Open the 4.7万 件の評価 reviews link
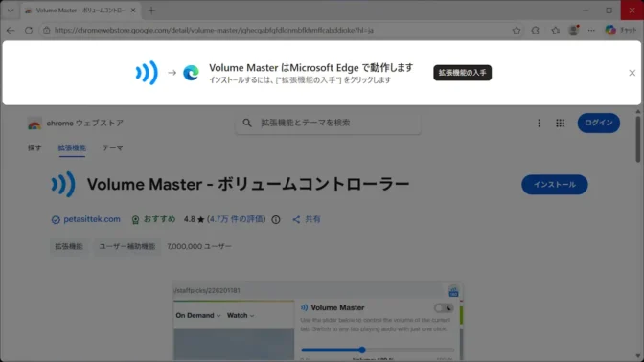Screen dimensions: 644x362 coord(236,219)
